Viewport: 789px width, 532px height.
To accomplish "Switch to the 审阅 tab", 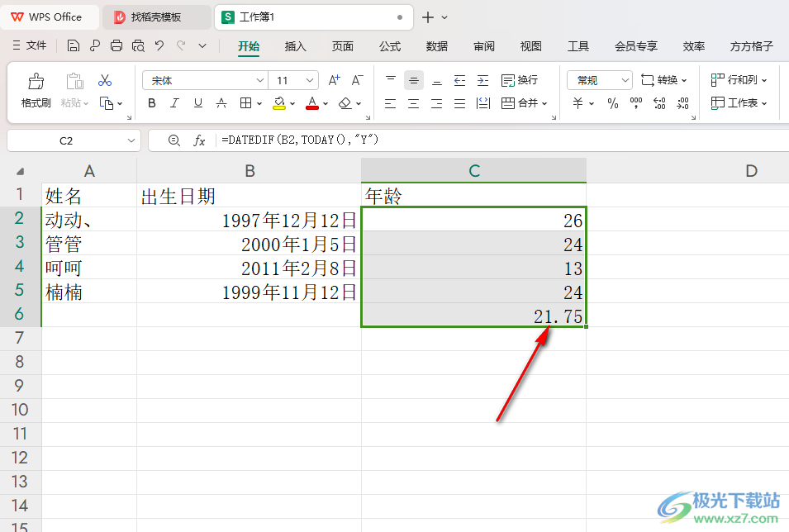I will coord(484,46).
